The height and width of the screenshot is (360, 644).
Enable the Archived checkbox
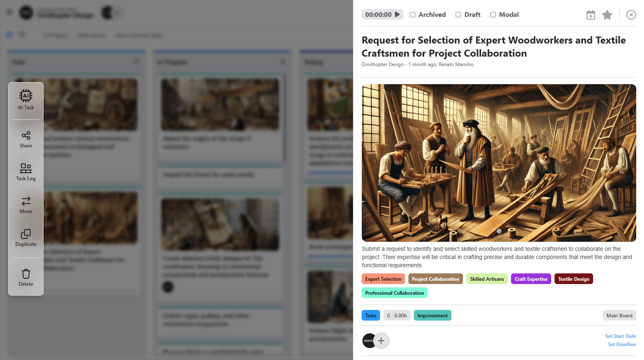coord(413,15)
